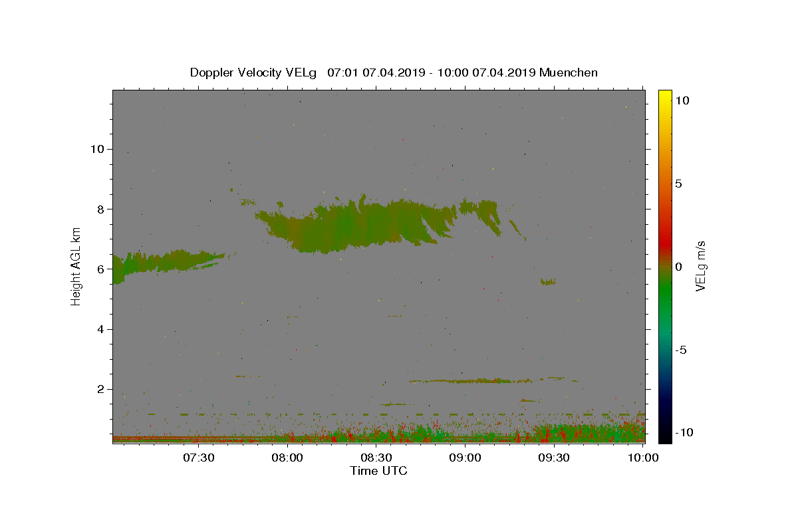Click the 07:30 time tick label

point(199,458)
